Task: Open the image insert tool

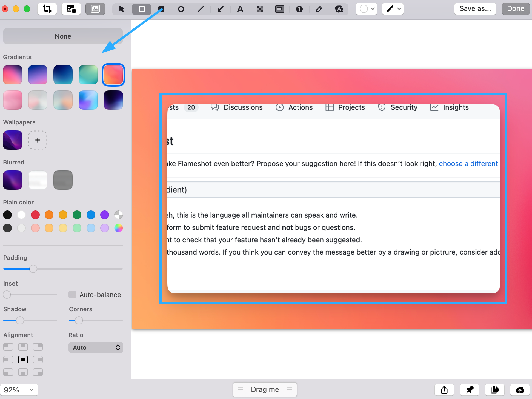Action: (71, 9)
